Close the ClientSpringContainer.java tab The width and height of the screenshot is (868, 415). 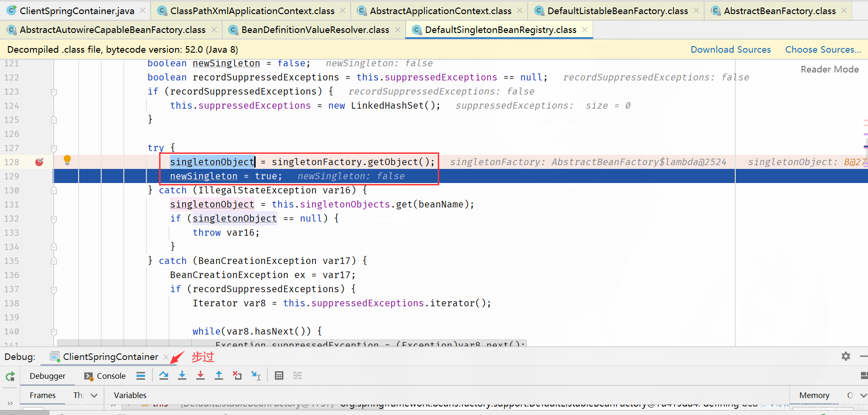[x=143, y=10]
